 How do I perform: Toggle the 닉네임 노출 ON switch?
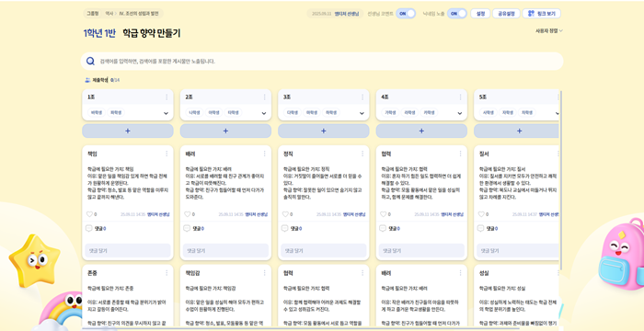click(457, 14)
